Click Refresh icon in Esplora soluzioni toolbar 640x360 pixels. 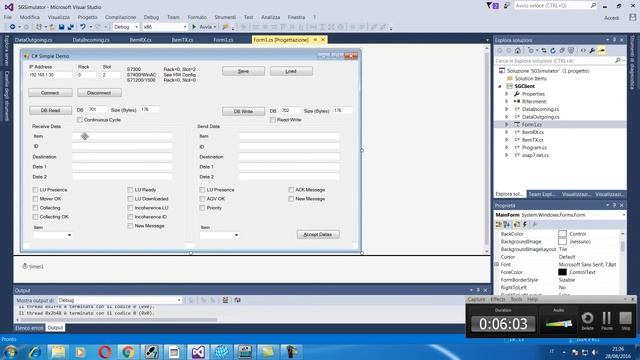[x=553, y=51]
